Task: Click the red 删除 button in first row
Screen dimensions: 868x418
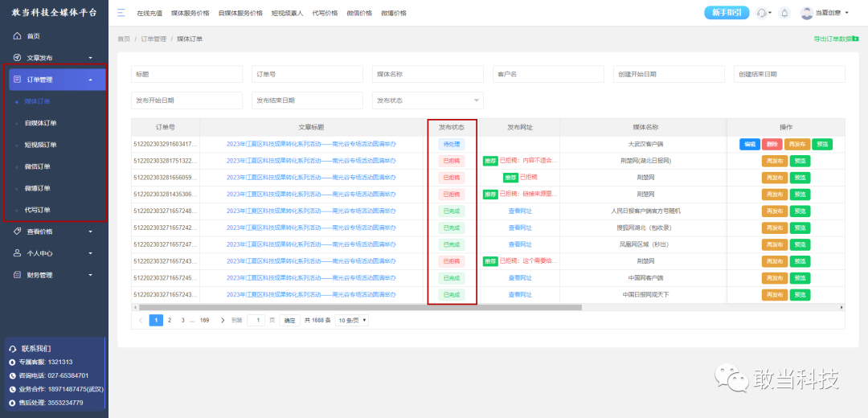Action: 772,144
